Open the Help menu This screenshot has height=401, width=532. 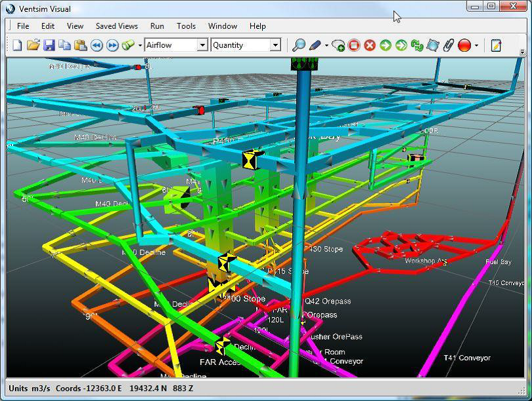[x=257, y=26]
